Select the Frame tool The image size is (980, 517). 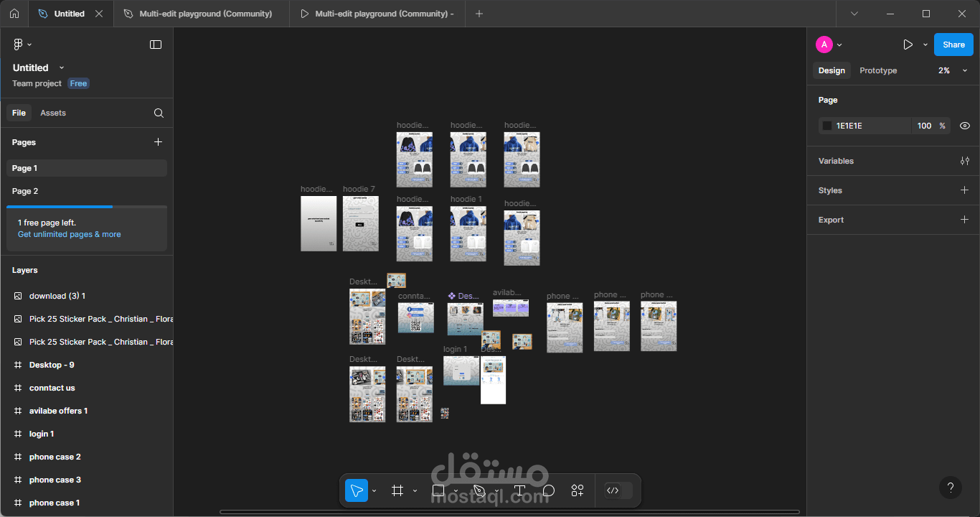click(x=397, y=490)
